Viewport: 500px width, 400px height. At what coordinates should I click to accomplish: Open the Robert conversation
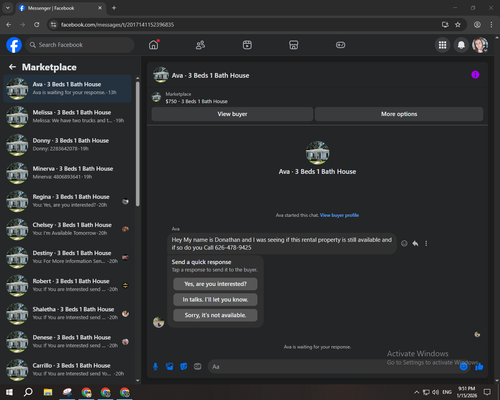[68, 285]
